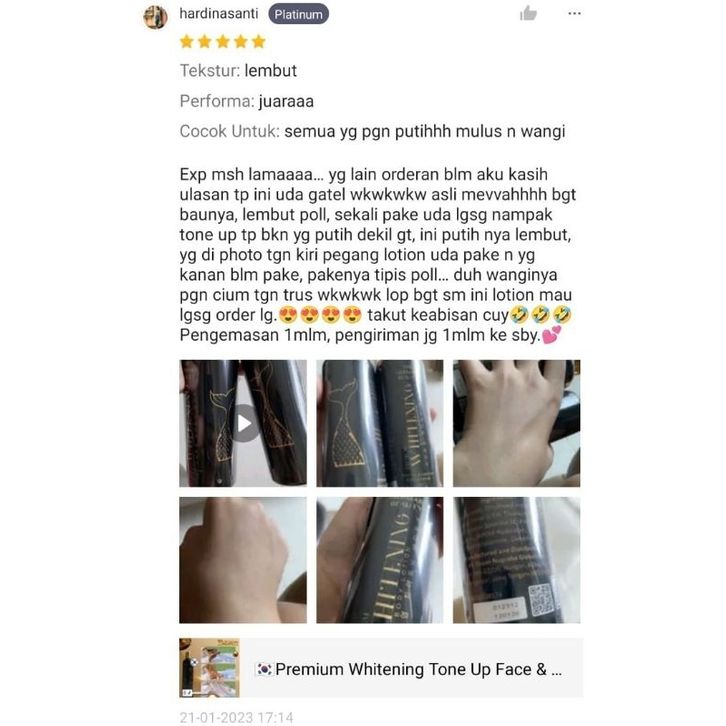The width and height of the screenshot is (726, 726).
Task: Open the bottom-left photo of a fist
Action: [x=243, y=560]
